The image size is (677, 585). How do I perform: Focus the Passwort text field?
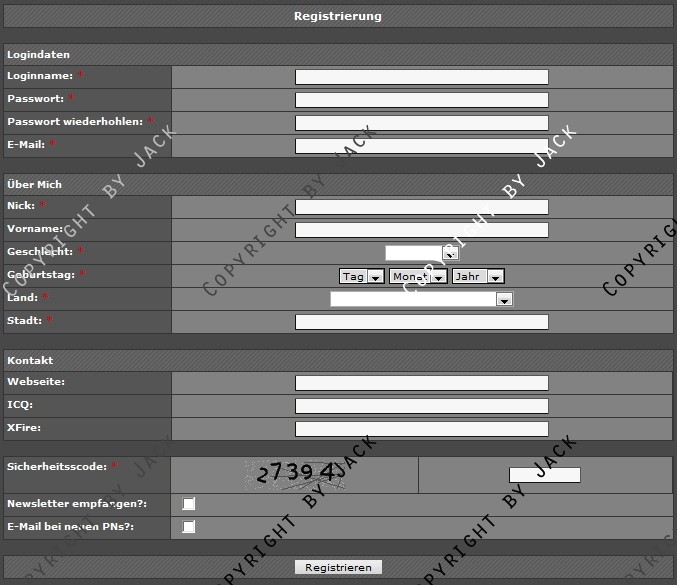point(421,100)
